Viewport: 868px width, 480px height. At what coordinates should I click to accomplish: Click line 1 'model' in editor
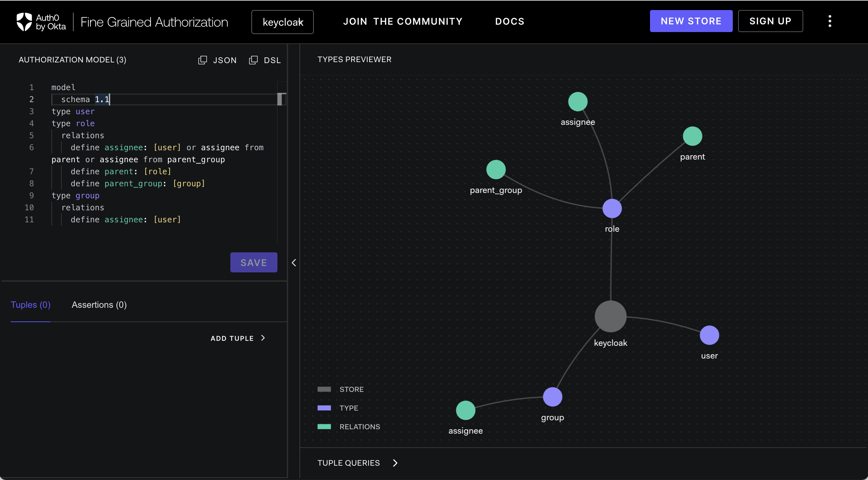(x=63, y=87)
